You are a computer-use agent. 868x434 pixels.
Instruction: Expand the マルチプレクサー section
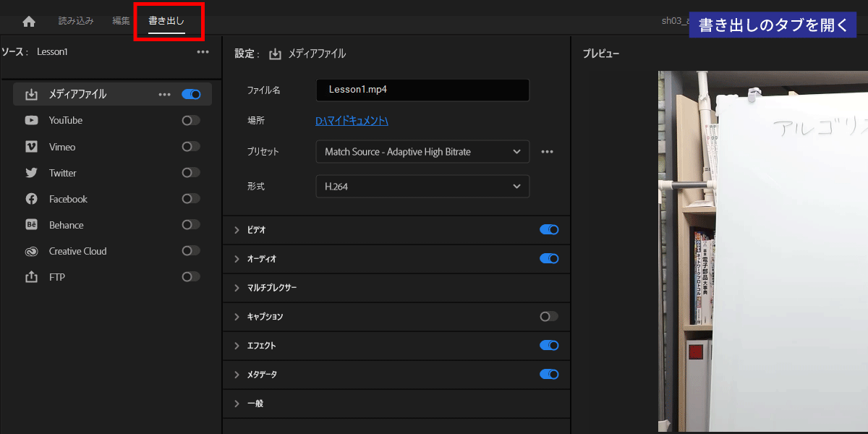coord(237,288)
